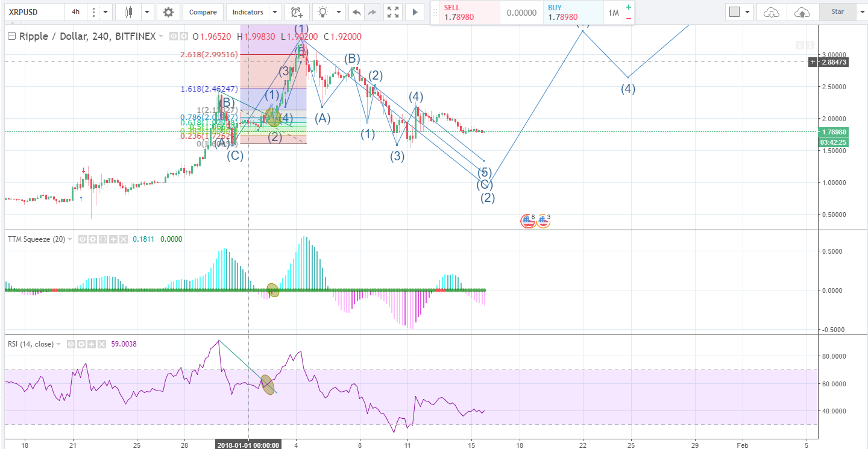This screenshot has height=449, width=868.
Task: Open TTM Squeeze indicator settings gear
Action: (x=93, y=239)
